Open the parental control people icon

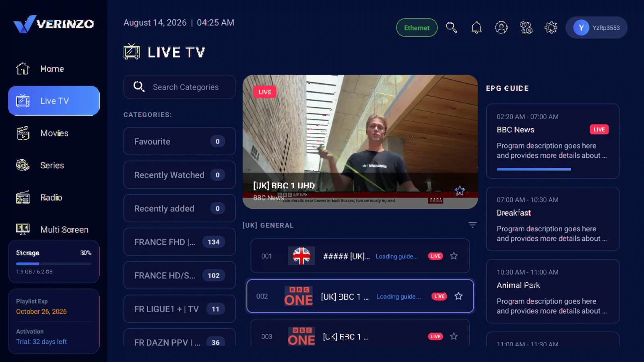click(526, 27)
